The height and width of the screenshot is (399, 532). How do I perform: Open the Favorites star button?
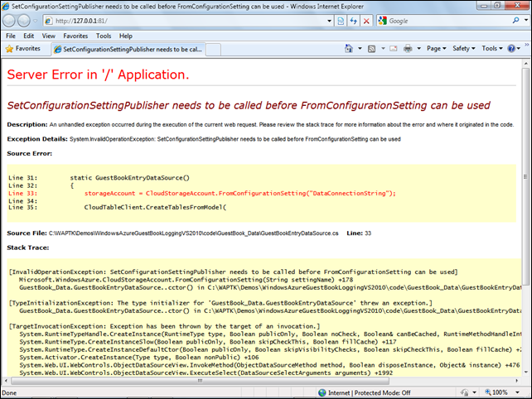pyautogui.click(x=27, y=49)
